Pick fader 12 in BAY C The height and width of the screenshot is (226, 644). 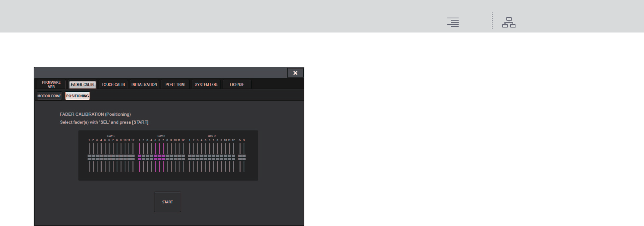pos(183,157)
